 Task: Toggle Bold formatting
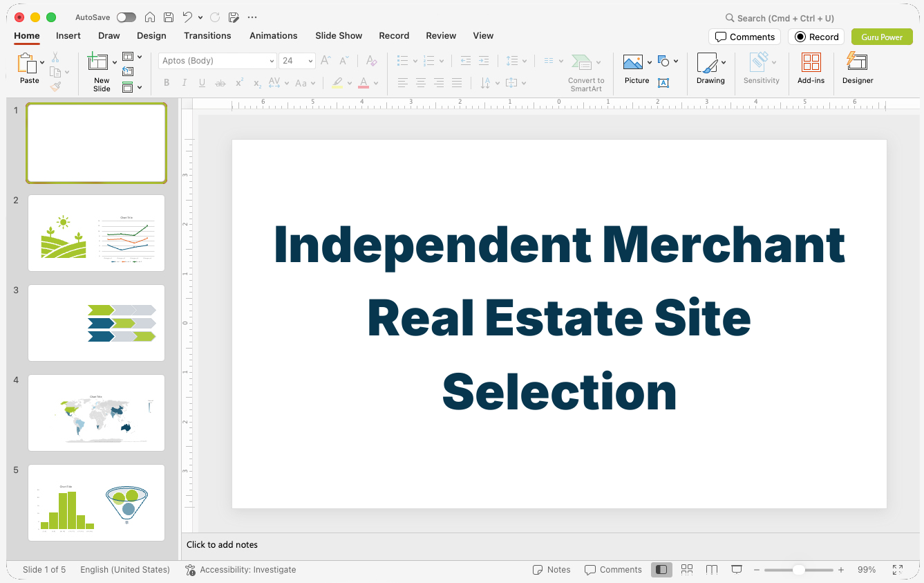pyautogui.click(x=167, y=83)
